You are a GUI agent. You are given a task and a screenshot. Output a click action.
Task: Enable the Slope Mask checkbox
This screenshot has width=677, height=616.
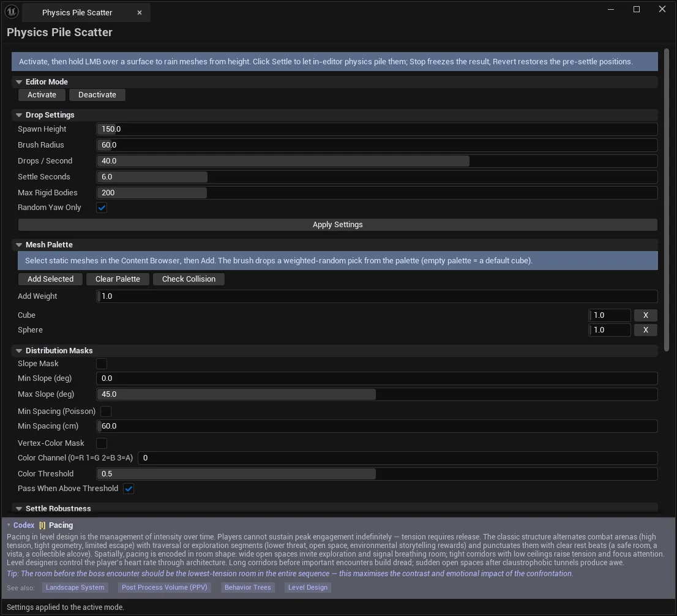coord(102,364)
